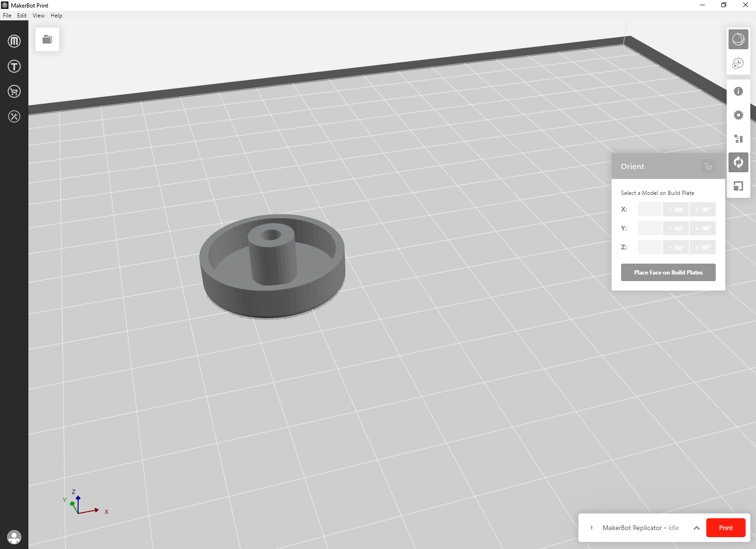Expand the printer panel chevron

pos(696,528)
